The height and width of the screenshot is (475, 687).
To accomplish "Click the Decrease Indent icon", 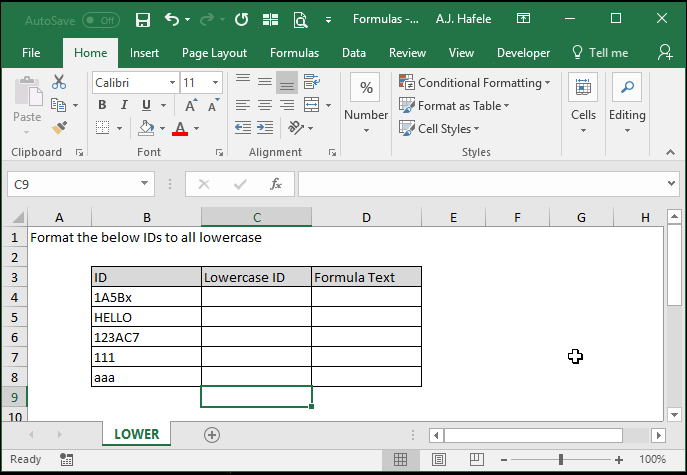I will click(x=243, y=128).
